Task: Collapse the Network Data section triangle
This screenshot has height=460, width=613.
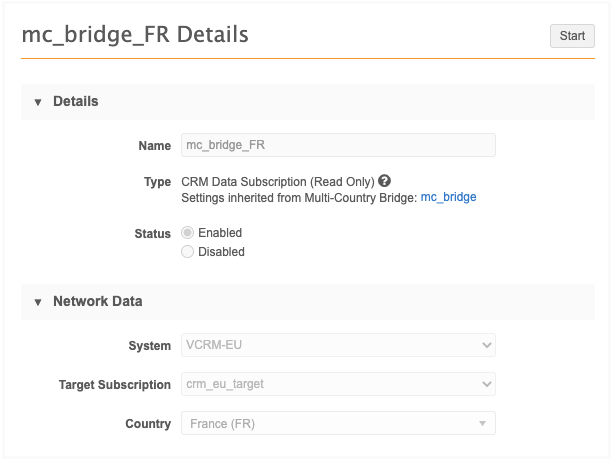Action: 38,301
